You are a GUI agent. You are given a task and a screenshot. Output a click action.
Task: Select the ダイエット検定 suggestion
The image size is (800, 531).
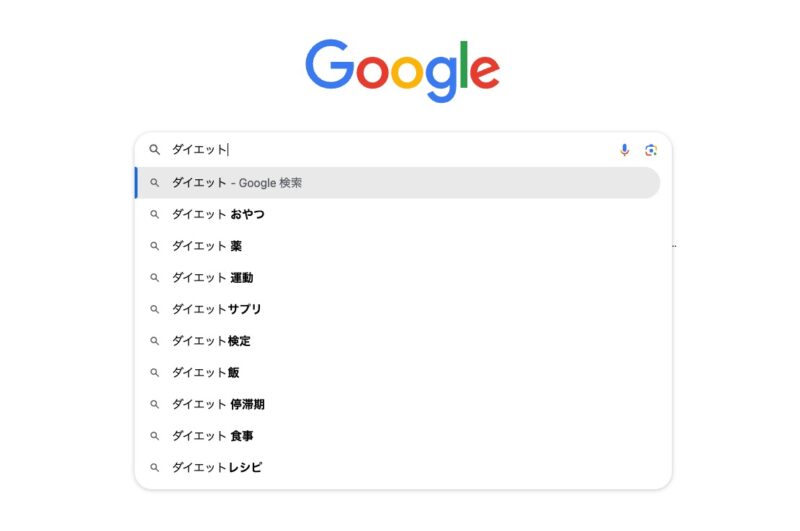[x=397, y=341]
